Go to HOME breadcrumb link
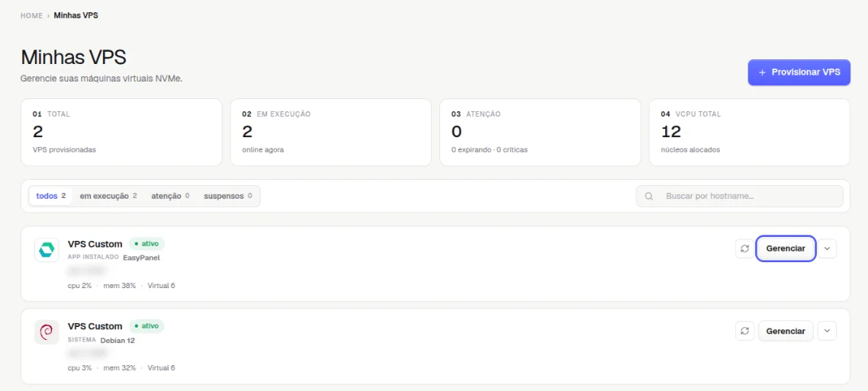The width and height of the screenshot is (868, 391). (31, 15)
